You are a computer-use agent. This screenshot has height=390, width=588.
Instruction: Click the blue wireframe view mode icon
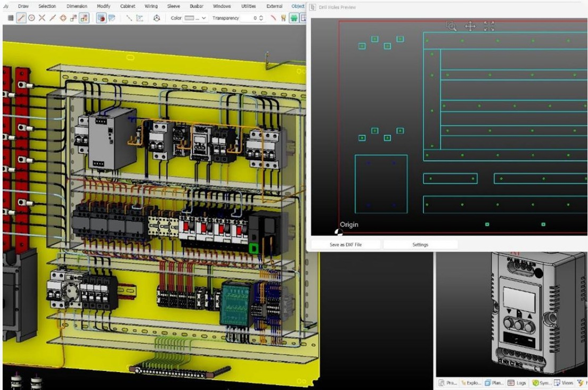coord(112,18)
